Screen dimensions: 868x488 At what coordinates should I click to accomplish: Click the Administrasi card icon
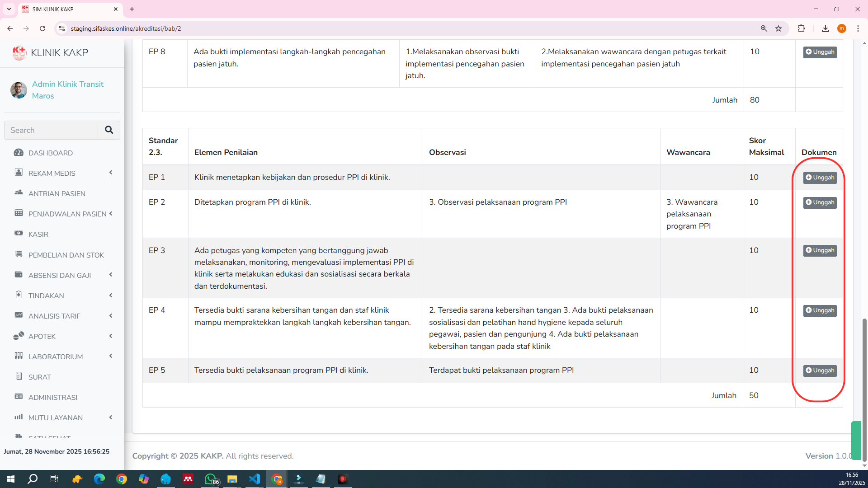[19, 397]
